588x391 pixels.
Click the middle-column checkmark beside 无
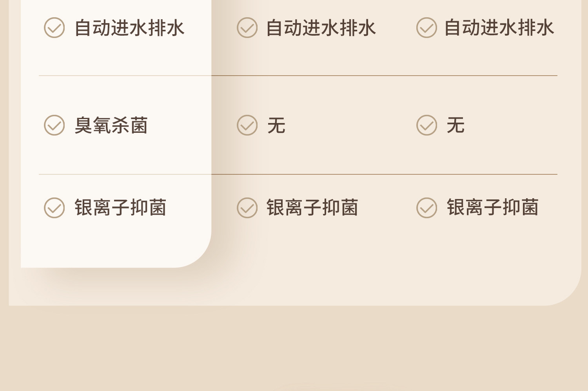(247, 125)
